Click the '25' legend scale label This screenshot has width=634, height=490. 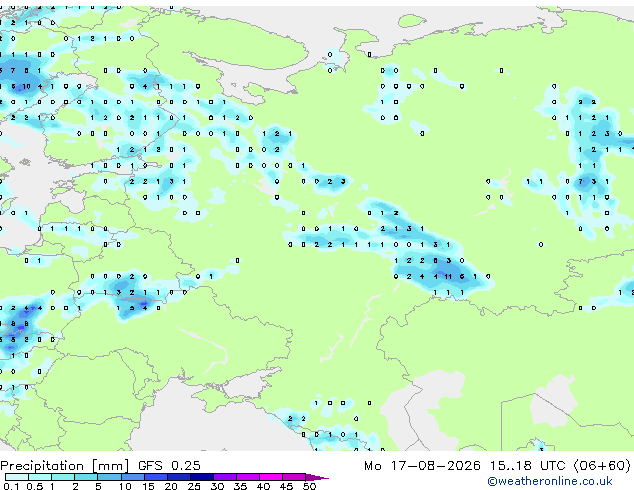(194, 486)
